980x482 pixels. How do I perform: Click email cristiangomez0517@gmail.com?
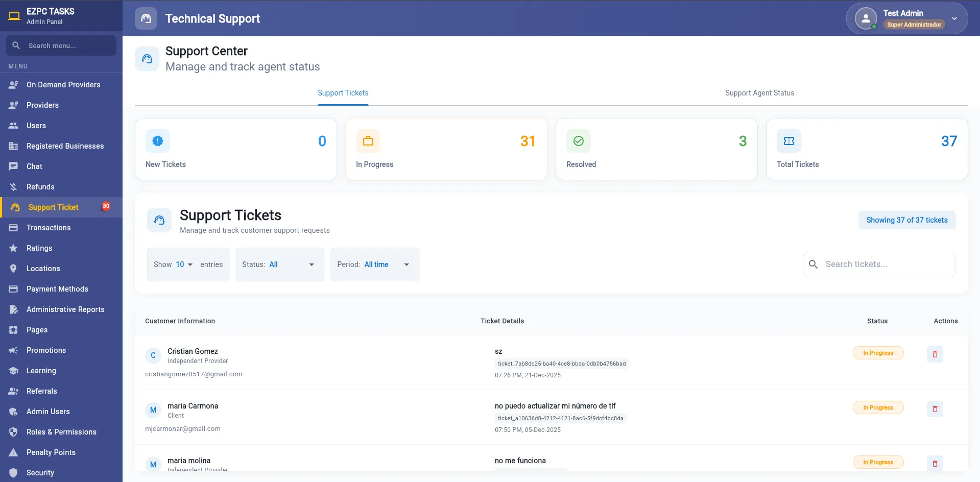(x=194, y=374)
